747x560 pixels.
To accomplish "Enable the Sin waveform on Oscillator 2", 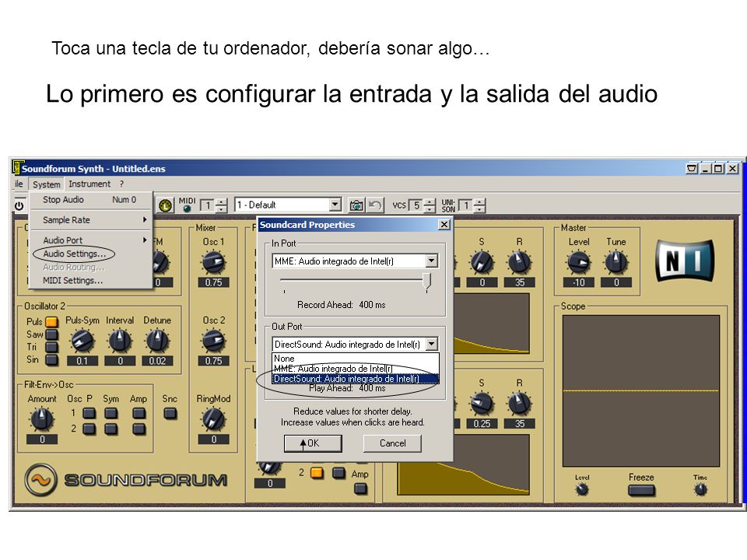I will 51,359.
